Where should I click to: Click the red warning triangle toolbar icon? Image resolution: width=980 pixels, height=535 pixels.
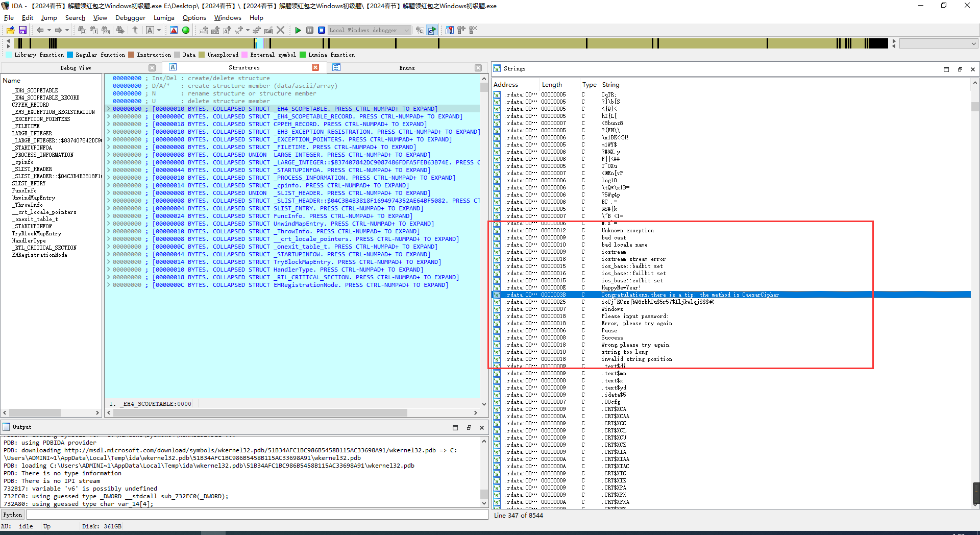(174, 30)
